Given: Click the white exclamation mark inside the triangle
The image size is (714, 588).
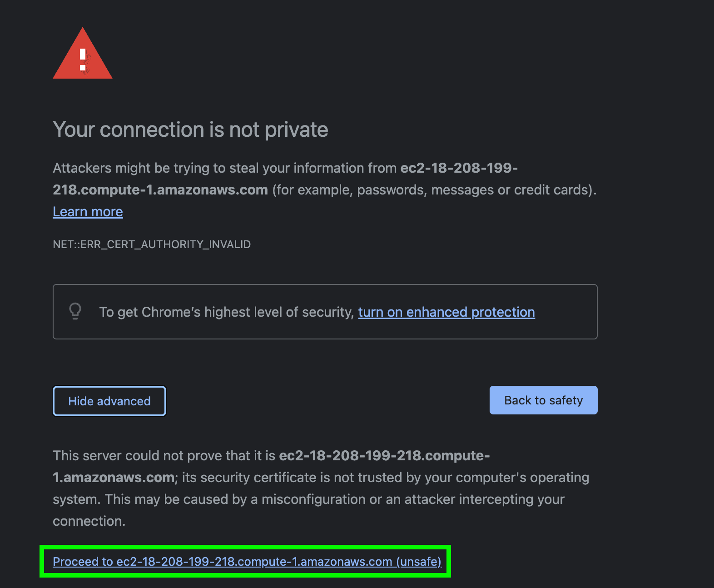Looking at the screenshot, I should click(83, 60).
